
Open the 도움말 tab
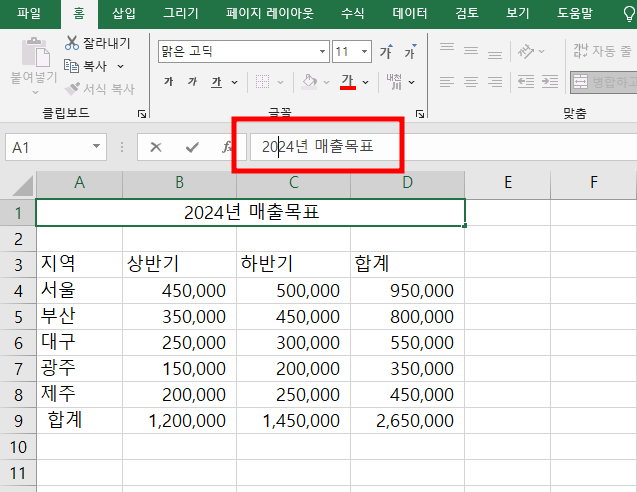click(575, 14)
